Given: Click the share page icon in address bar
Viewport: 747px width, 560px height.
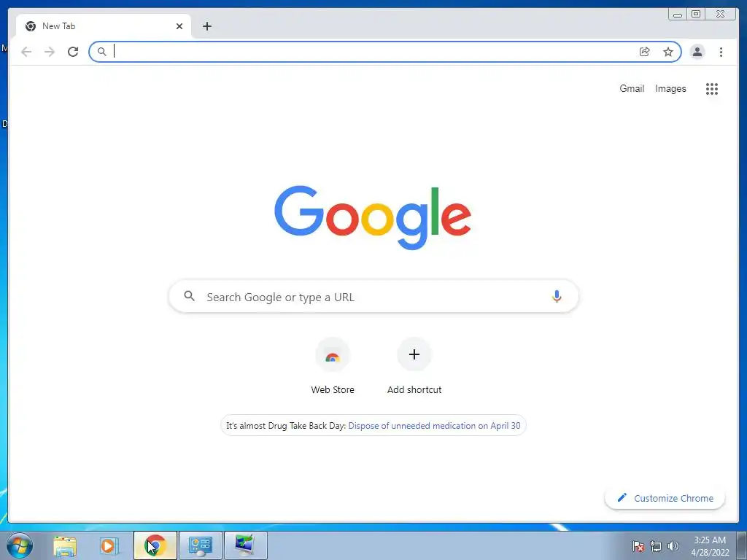Looking at the screenshot, I should pos(645,52).
